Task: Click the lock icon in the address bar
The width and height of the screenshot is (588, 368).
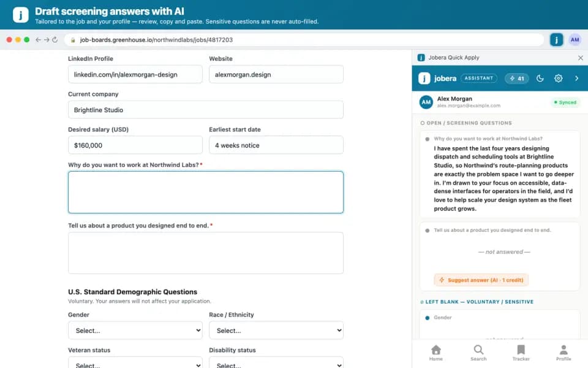Action: 73,40
